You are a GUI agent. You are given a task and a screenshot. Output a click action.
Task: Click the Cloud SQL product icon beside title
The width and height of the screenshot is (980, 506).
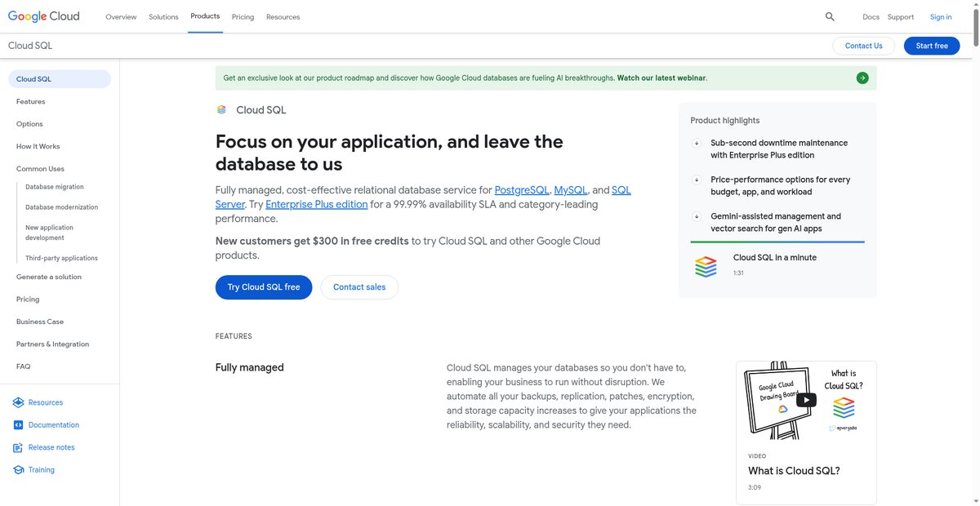(221, 109)
